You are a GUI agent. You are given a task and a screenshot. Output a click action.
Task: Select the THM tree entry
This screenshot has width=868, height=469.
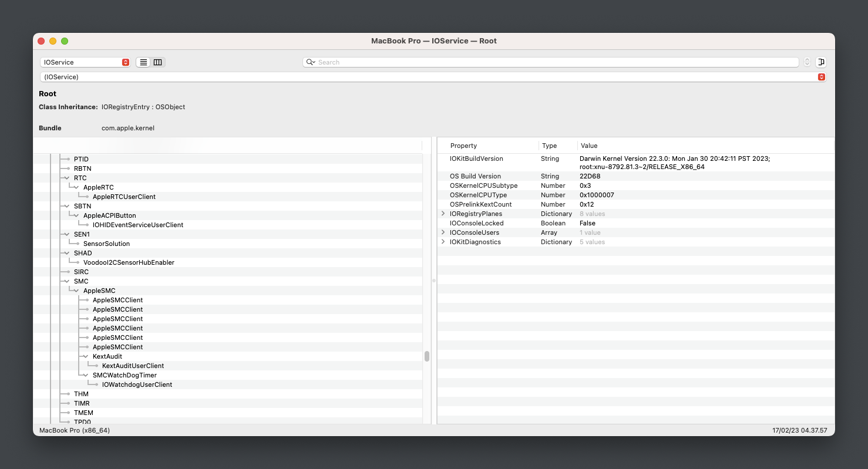click(81, 394)
